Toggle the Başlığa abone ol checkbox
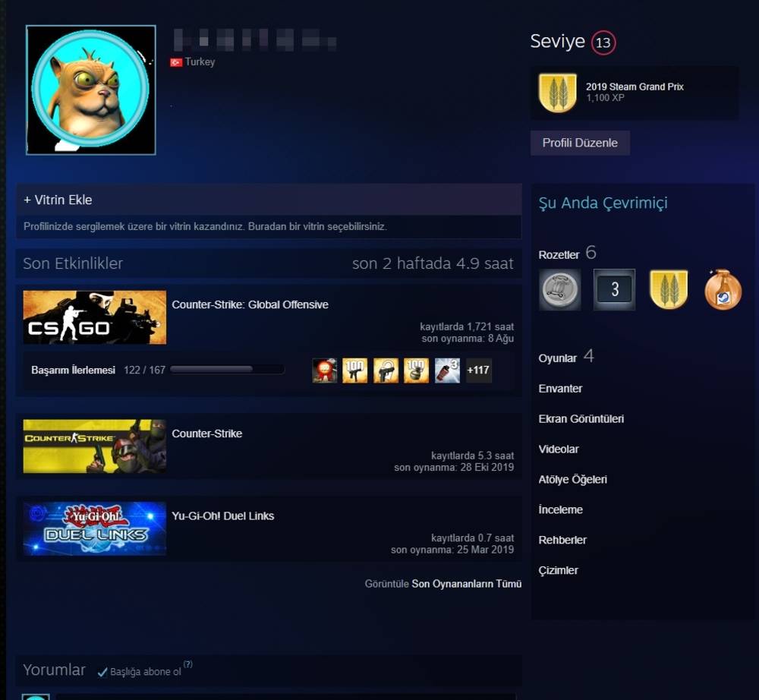 tap(102, 672)
